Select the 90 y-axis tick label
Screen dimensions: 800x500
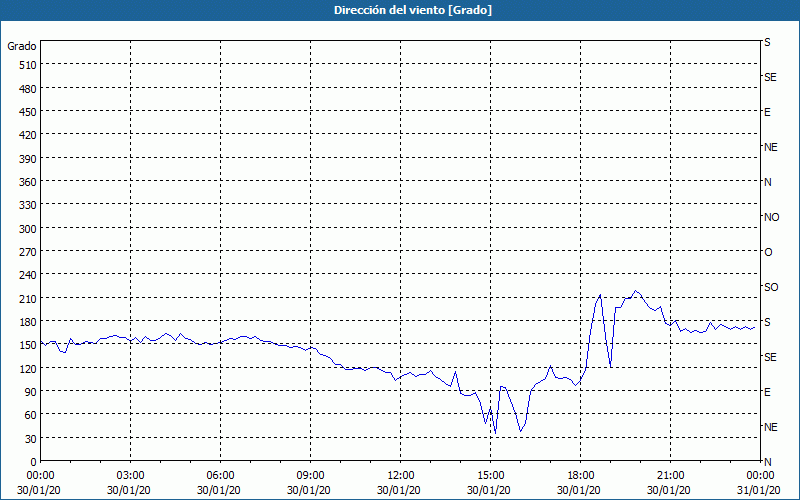tap(31, 392)
